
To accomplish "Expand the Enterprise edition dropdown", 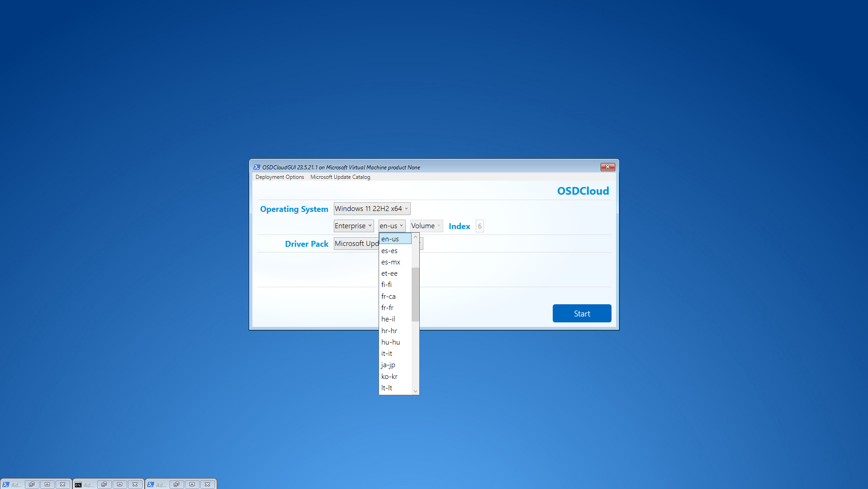I will (x=353, y=226).
